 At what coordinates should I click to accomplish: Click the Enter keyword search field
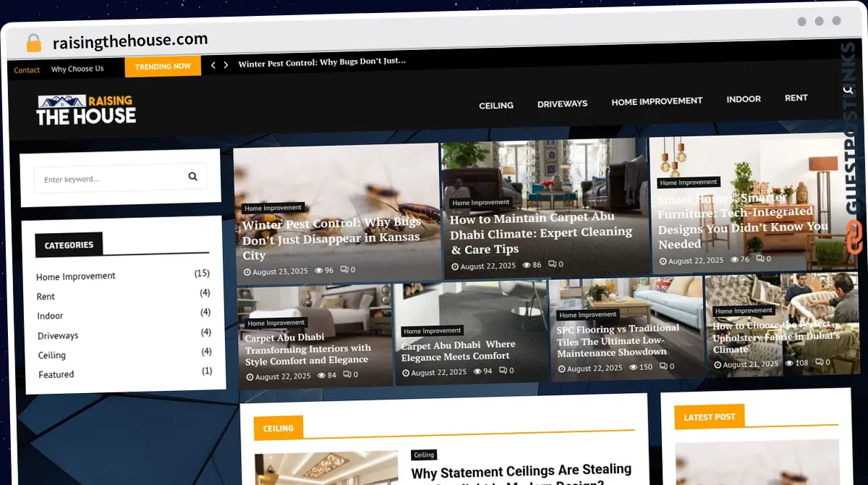(x=109, y=179)
